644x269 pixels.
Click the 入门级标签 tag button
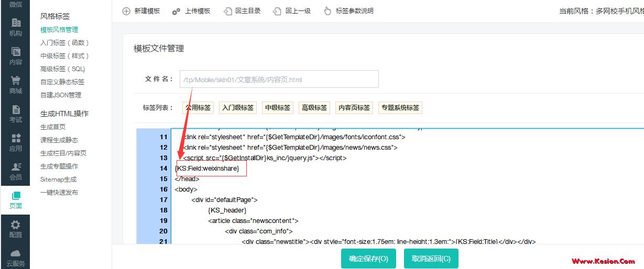pos(237,108)
